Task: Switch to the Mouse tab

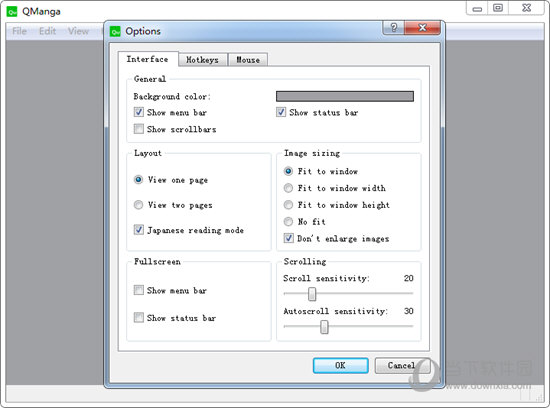Action: coord(248,60)
